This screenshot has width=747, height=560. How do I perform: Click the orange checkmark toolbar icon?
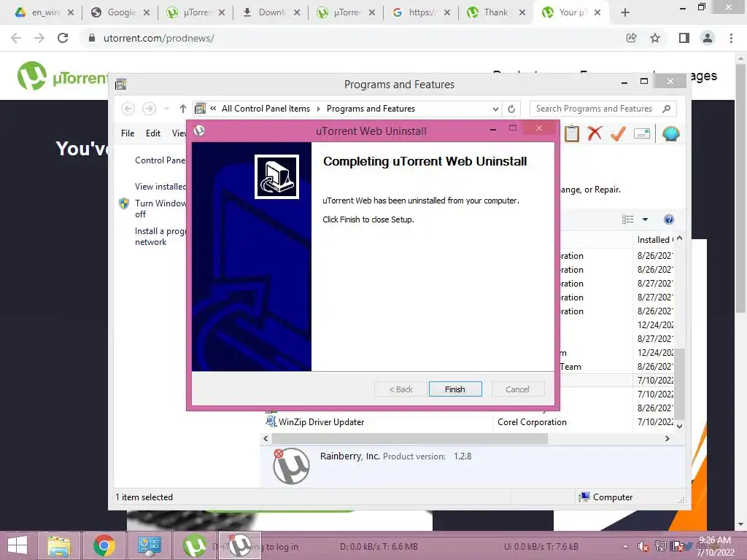click(618, 134)
